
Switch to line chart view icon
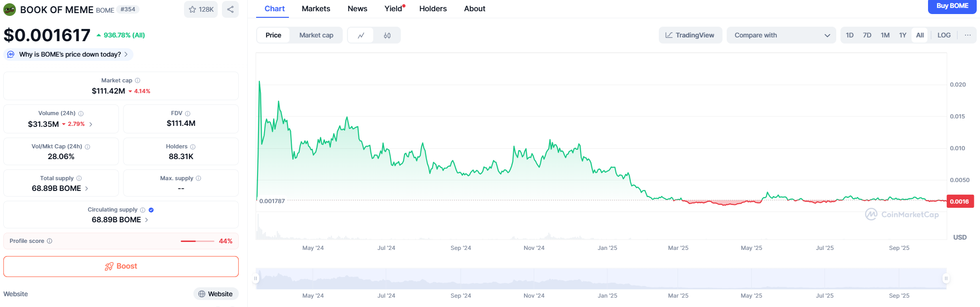coord(361,36)
